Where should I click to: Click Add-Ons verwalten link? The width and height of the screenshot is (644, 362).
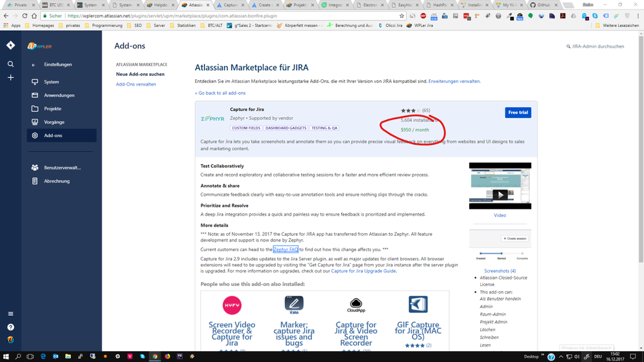[x=136, y=84]
